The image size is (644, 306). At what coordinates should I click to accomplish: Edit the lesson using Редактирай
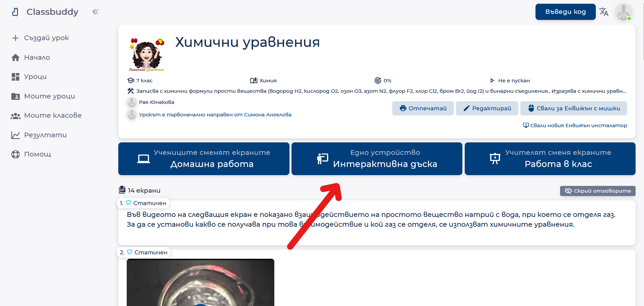point(487,108)
